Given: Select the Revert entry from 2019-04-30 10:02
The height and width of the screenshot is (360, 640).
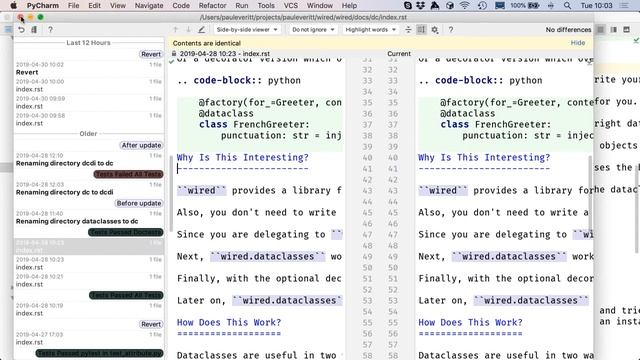Looking at the screenshot, I should click(89, 69).
